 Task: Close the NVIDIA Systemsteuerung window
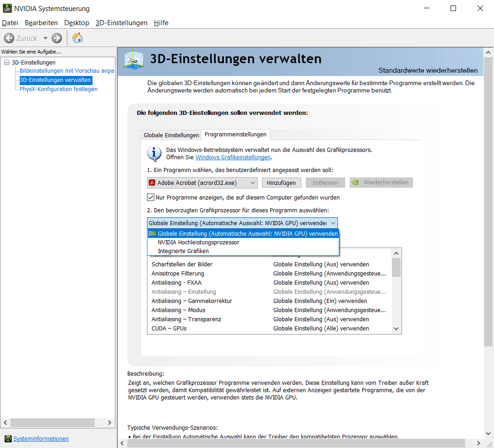pyautogui.click(x=480, y=9)
